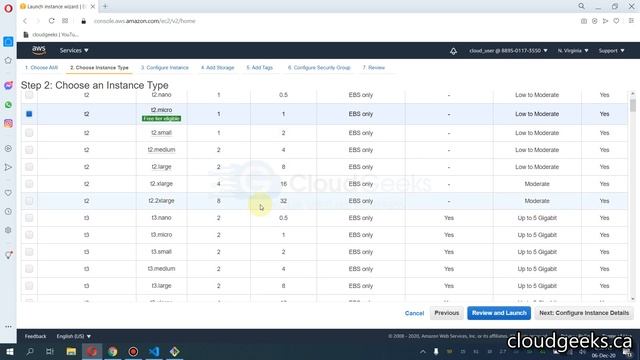
Task: Reload the AWS console page
Action: click(51, 21)
